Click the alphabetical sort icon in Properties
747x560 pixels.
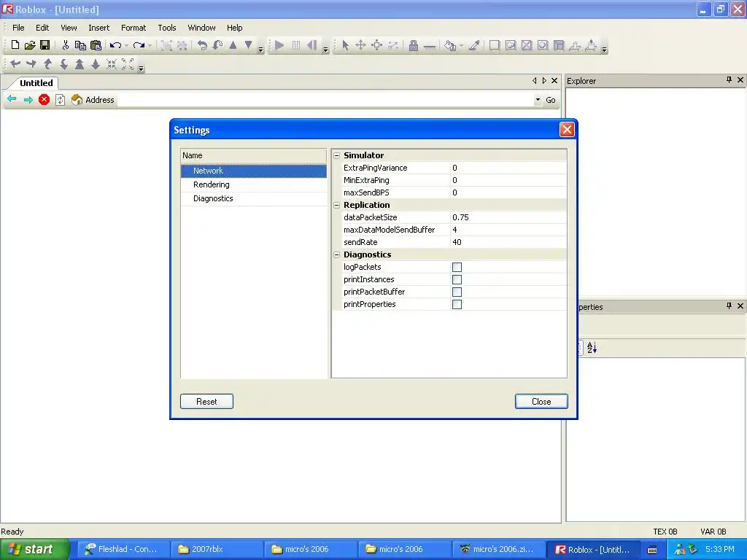pyautogui.click(x=592, y=348)
